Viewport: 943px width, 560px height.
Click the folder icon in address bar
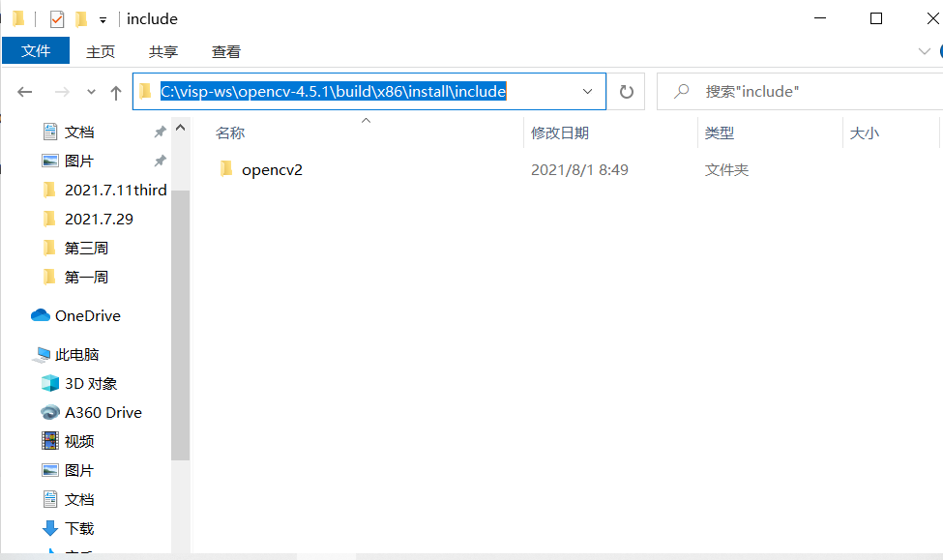pyautogui.click(x=145, y=92)
